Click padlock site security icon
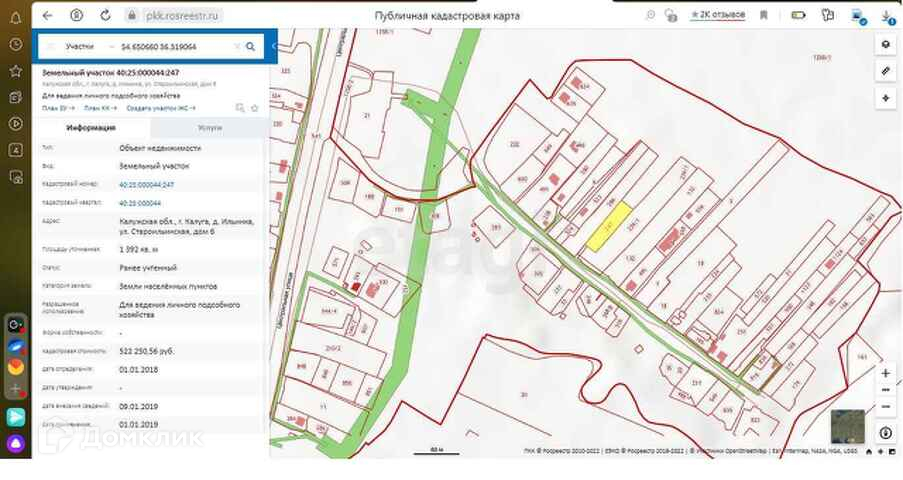The width and height of the screenshot is (903, 480). [132, 16]
